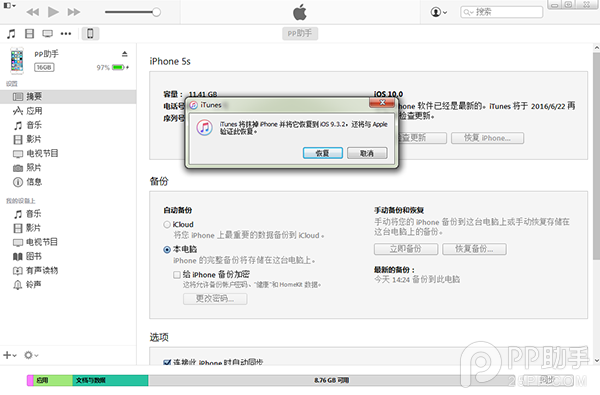Click the 8.76 GB 可用 free space label
Image resolution: width=600 pixels, height=395 pixels.
click(x=331, y=380)
